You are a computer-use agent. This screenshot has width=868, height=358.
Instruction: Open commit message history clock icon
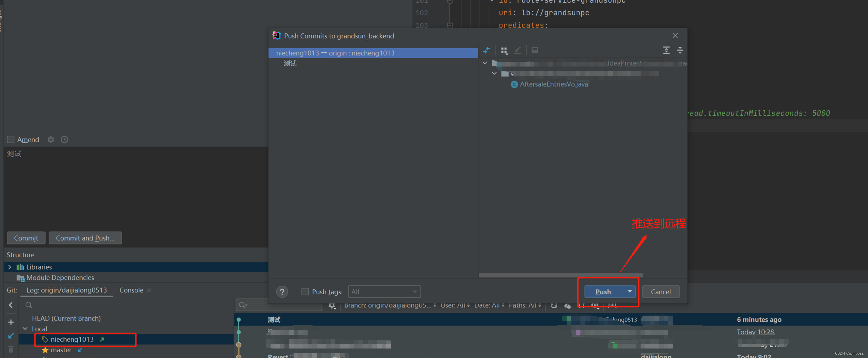(64, 139)
